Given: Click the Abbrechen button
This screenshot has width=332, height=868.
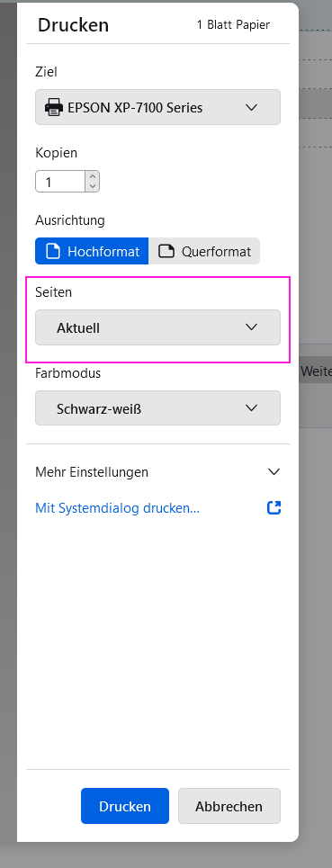Looking at the screenshot, I should (229, 806).
